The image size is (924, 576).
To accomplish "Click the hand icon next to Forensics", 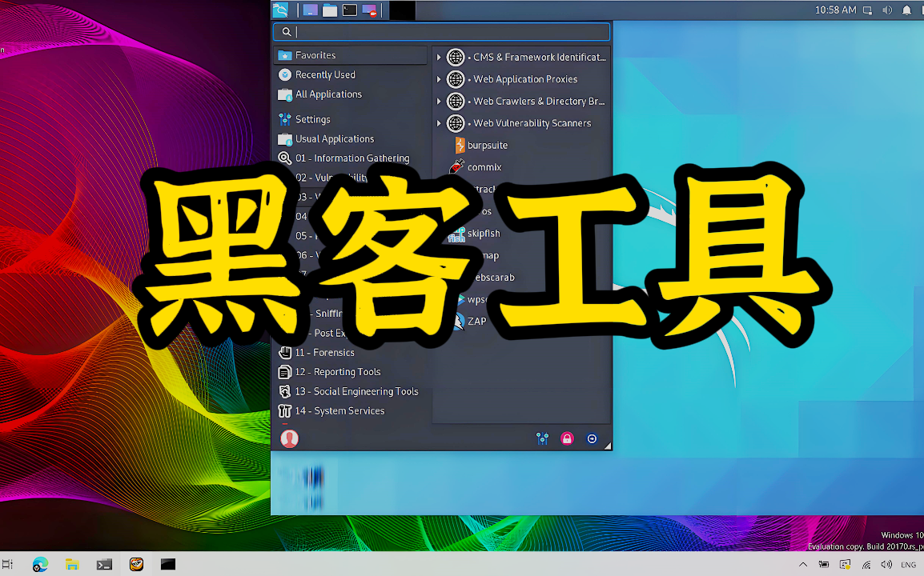I will click(x=284, y=352).
